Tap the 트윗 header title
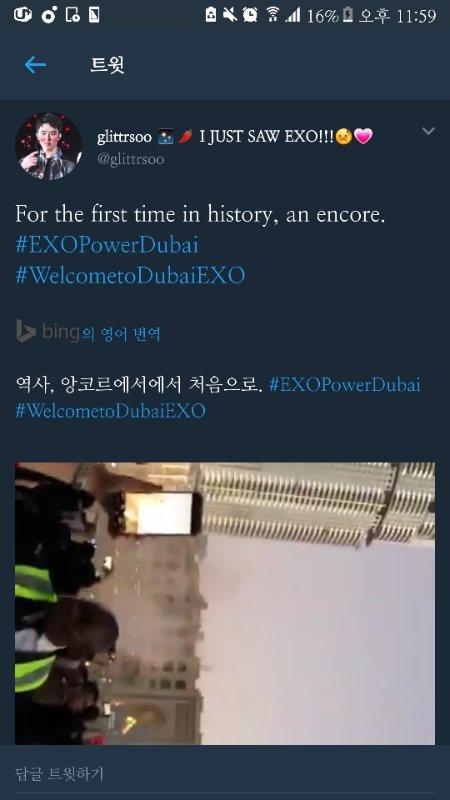This screenshot has width=450, height=800. [x=107, y=65]
